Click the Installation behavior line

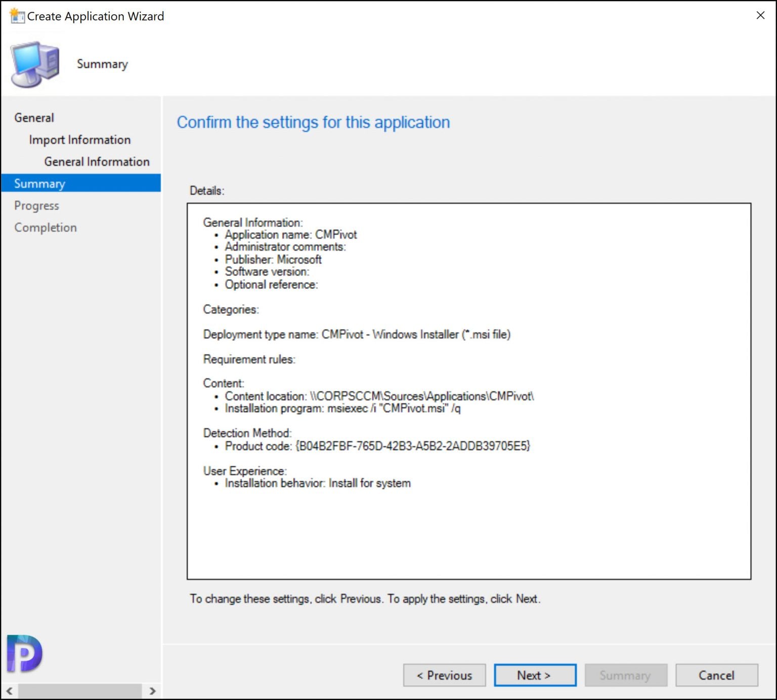point(318,483)
